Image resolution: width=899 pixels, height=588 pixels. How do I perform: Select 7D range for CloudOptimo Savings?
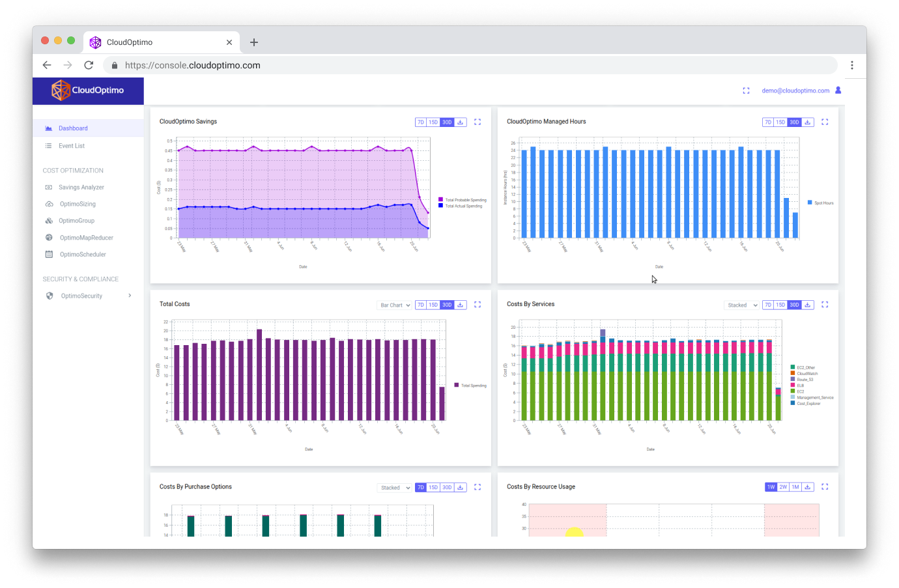[421, 122]
